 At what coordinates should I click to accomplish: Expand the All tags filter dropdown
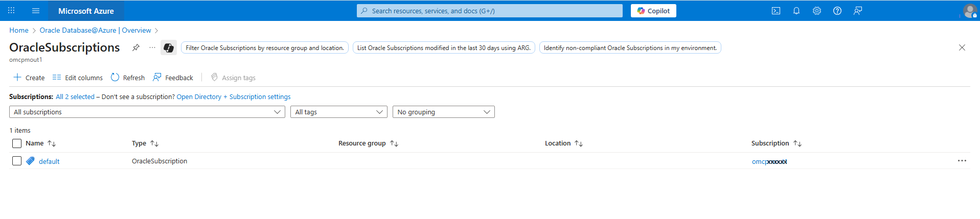[338, 112]
